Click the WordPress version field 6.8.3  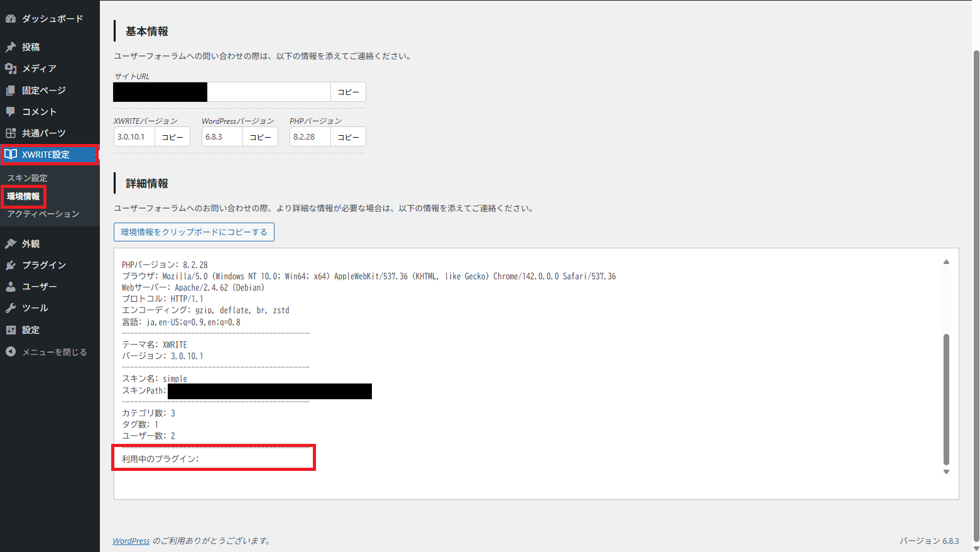click(x=222, y=136)
